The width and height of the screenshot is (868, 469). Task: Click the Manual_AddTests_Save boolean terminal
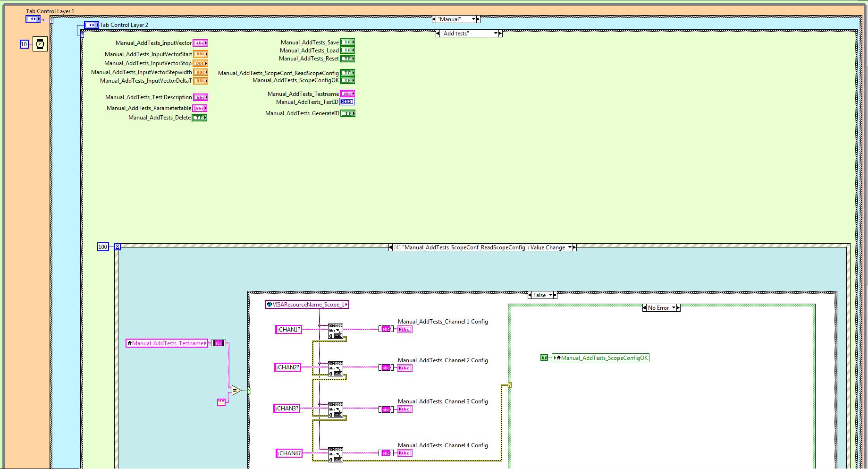(347, 43)
